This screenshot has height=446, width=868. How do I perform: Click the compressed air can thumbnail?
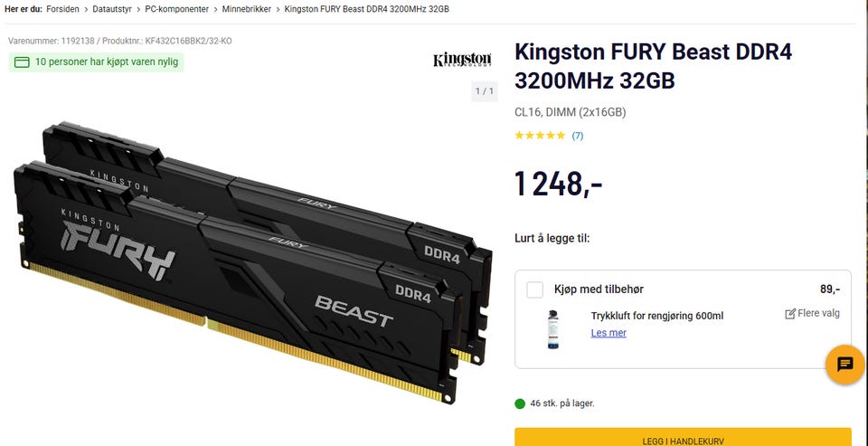[x=552, y=329]
